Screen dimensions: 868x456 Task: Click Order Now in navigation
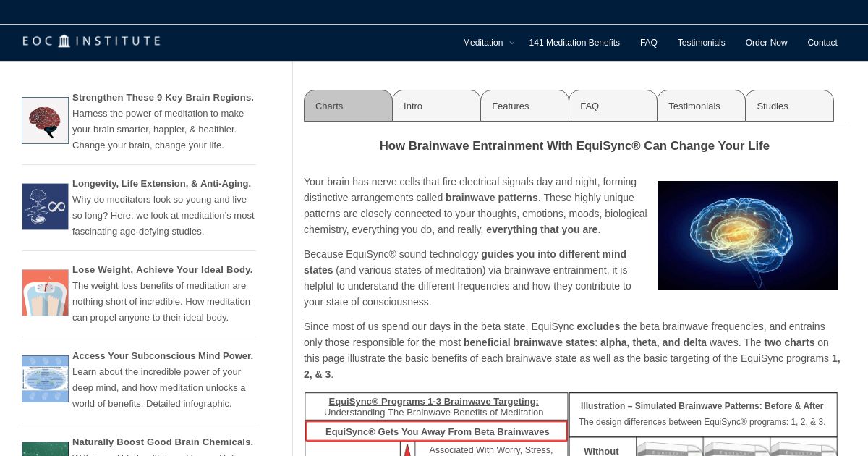tap(766, 43)
